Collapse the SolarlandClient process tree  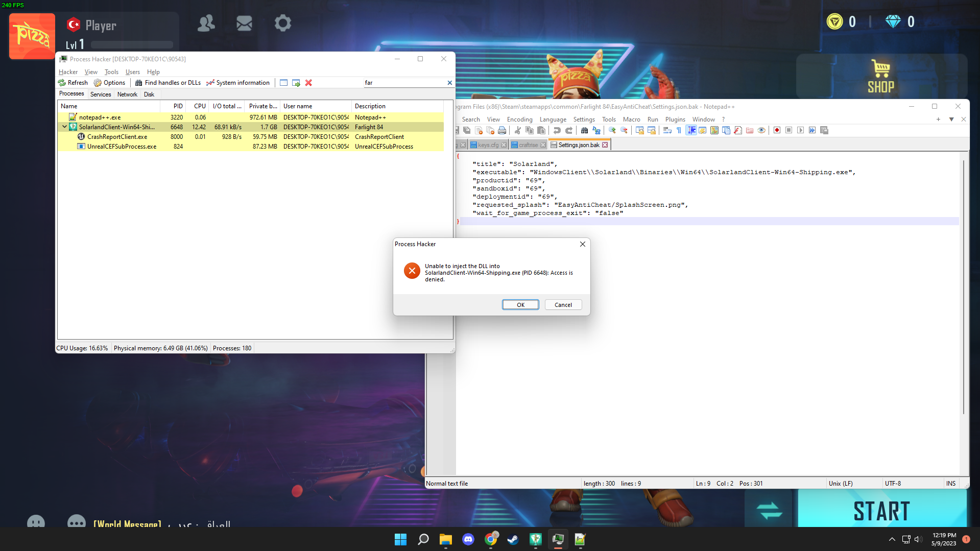tap(64, 127)
